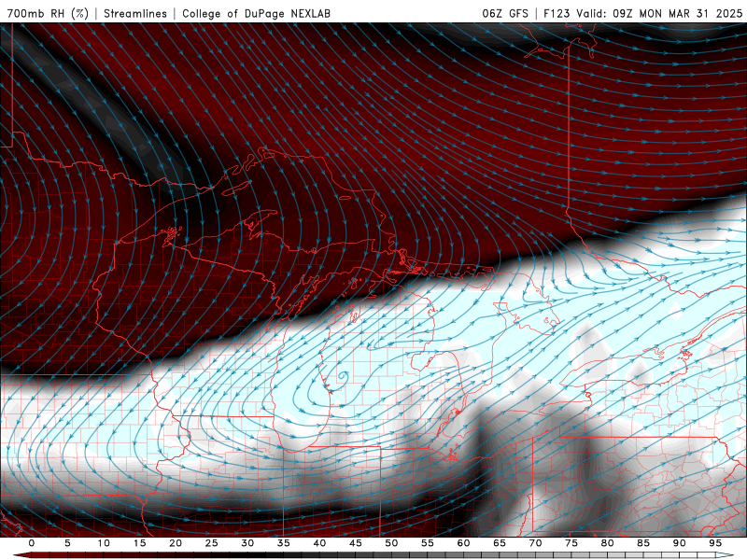Click the "55" color scale label
Image resolution: width=747 pixels, height=560 pixels.
[428, 543]
